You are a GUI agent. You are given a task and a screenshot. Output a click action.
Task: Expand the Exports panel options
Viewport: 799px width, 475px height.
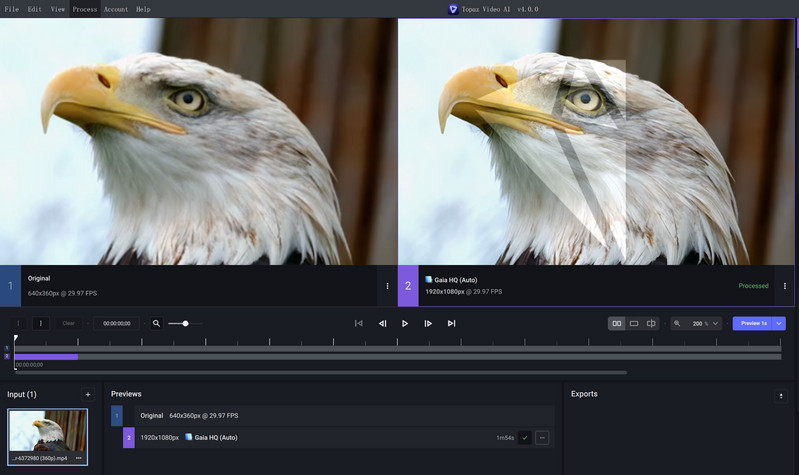click(x=781, y=396)
